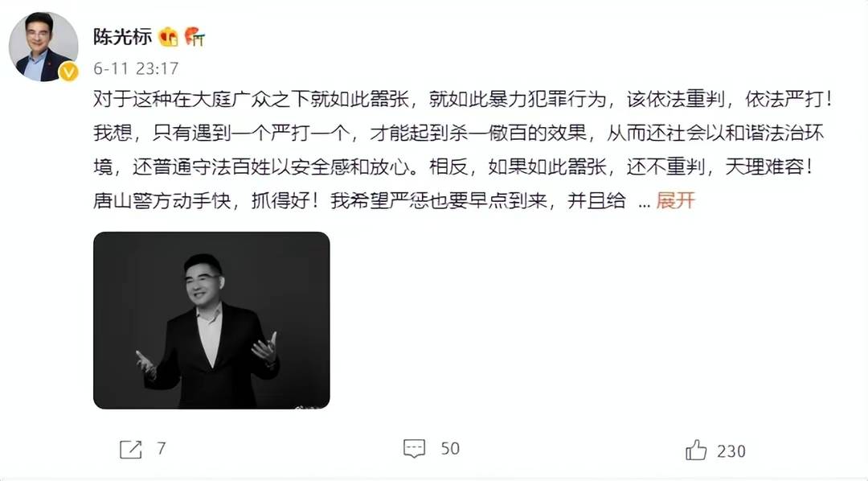Image resolution: width=868 pixels, height=481 pixels.
Task: Click the yellow verified V badge
Action: tap(68, 72)
